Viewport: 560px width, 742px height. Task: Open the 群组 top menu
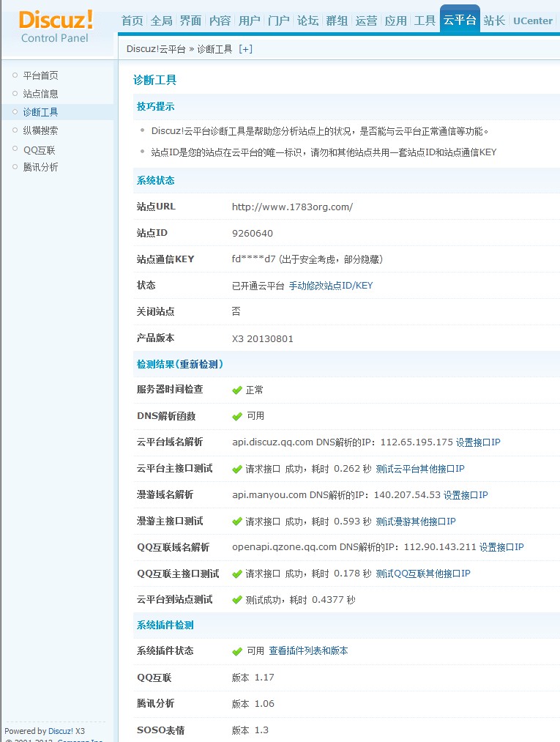pyautogui.click(x=337, y=21)
